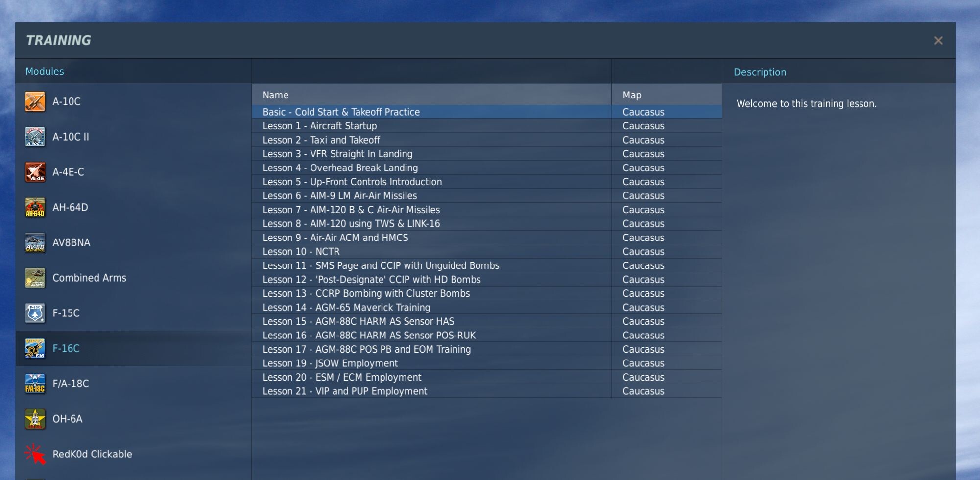Click the A-10C module icon
Image resolution: width=980 pixels, height=480 pixels.
(35, 101)
